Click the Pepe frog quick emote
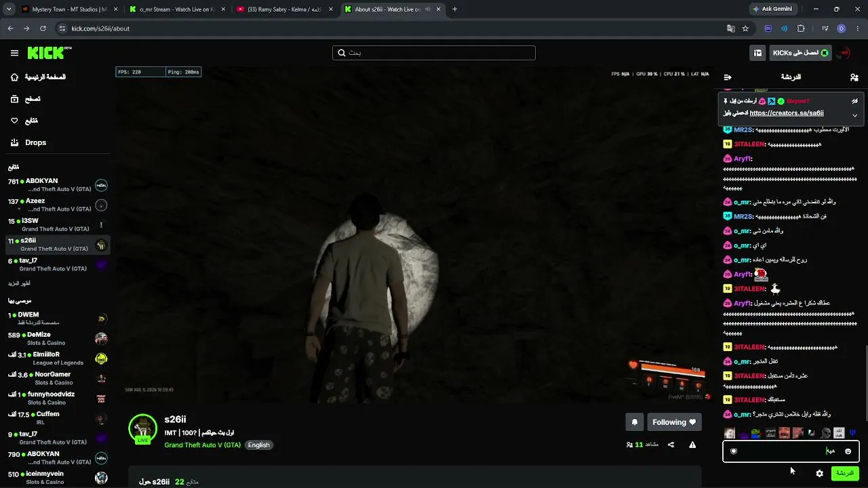 755,433
